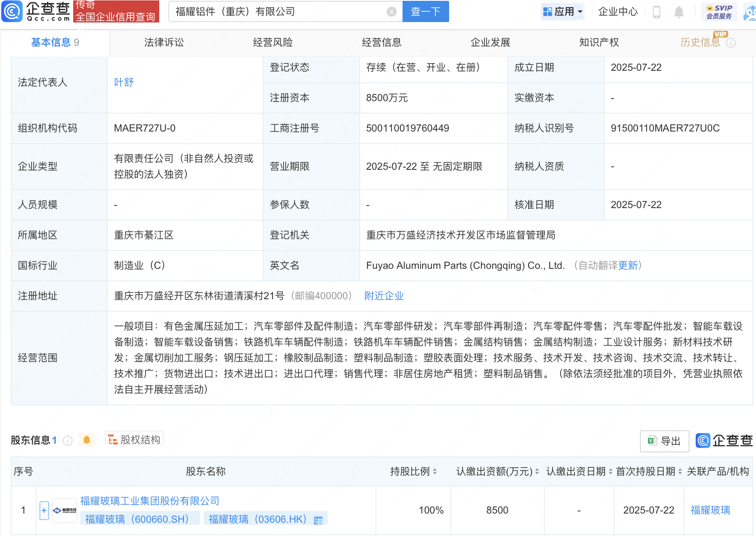Viewport: 756px width, 536px height.
Task: Open 企业中心
Action: (x=618, y=12)
